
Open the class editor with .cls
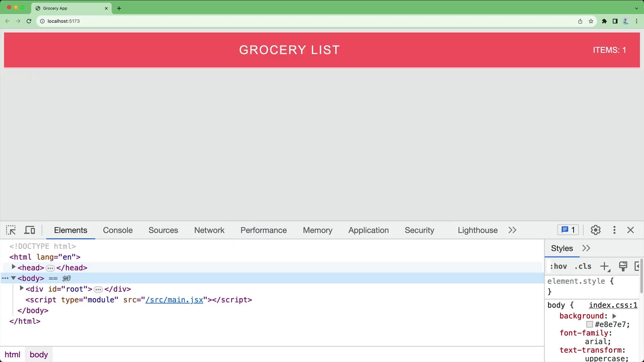(x=583, y=266)
